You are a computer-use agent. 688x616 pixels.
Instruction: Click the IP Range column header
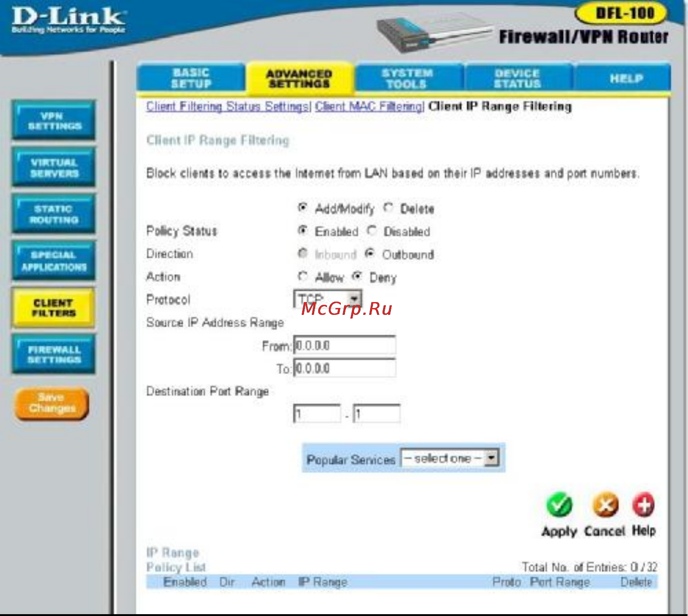[x=323, y=582]
